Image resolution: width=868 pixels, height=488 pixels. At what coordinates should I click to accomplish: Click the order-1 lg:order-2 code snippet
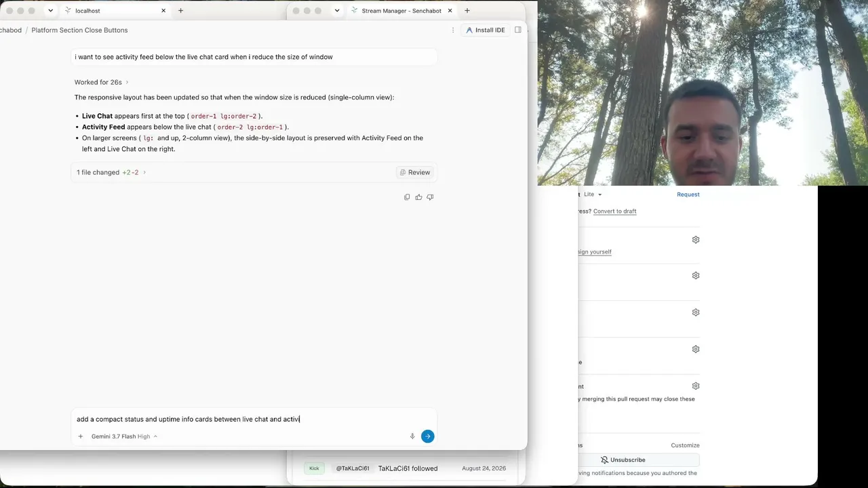[224, 117]
